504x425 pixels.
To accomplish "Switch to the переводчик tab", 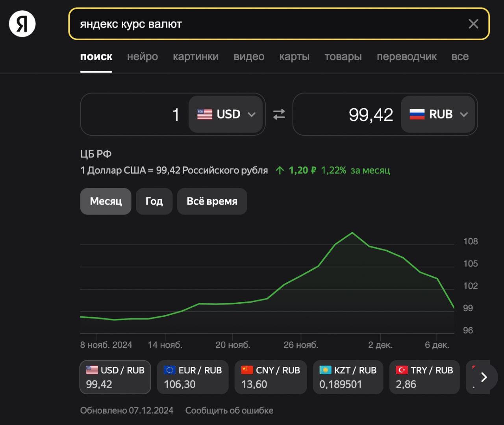I will tap(407, 57).
